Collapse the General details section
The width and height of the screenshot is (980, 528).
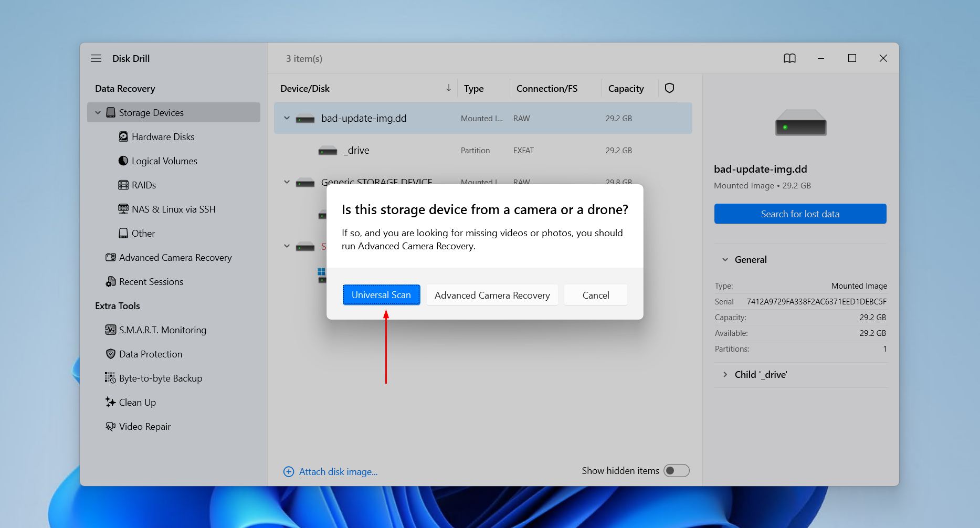coord(725,259)
